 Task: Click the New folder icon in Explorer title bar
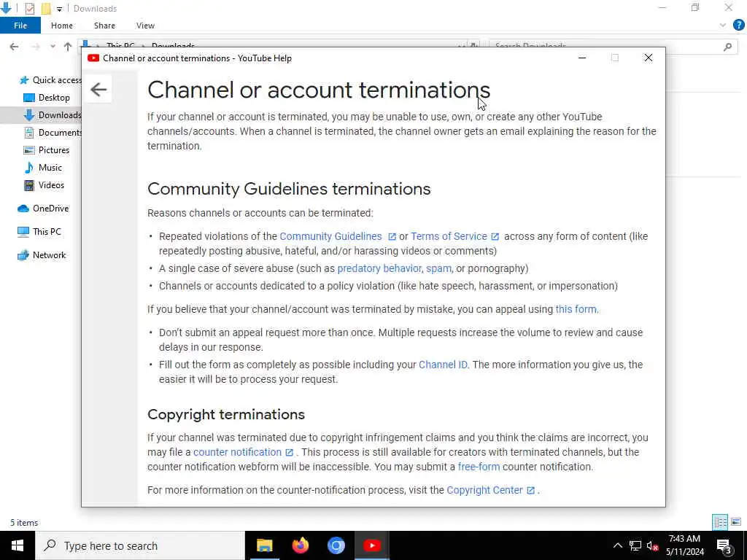click(46, 9)
